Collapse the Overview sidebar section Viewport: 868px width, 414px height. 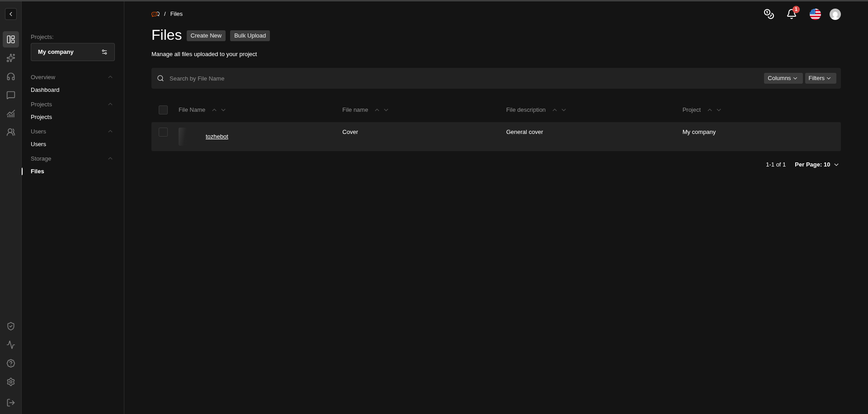[72, 77]
